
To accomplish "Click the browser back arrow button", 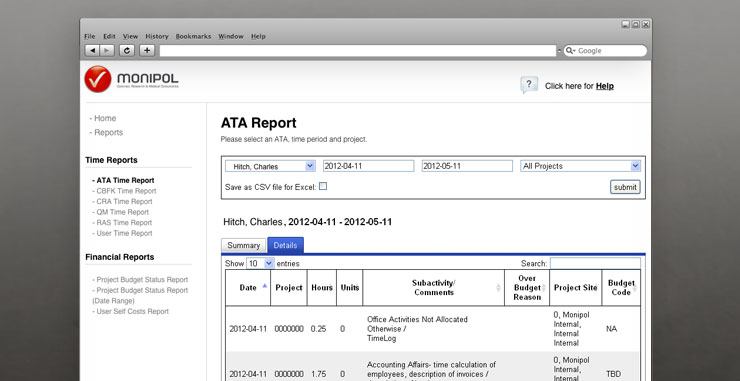I will [92, 51].
